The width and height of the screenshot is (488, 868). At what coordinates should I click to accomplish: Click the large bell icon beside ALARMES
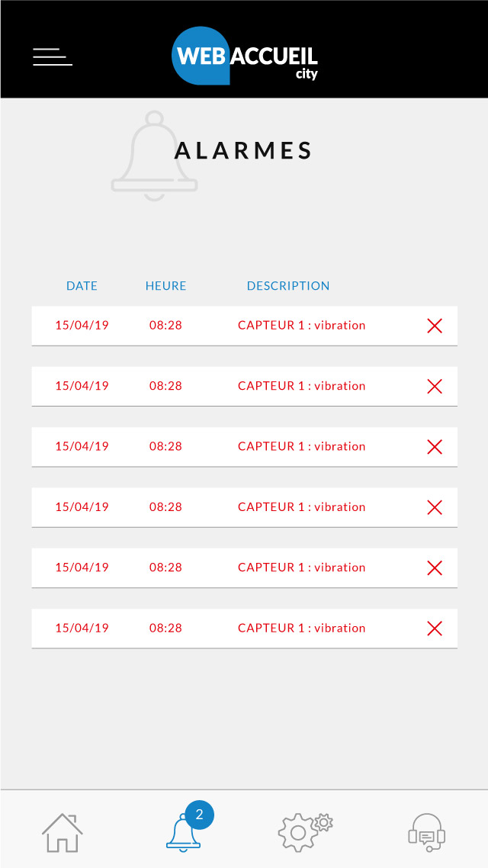[x=155, y=156]
